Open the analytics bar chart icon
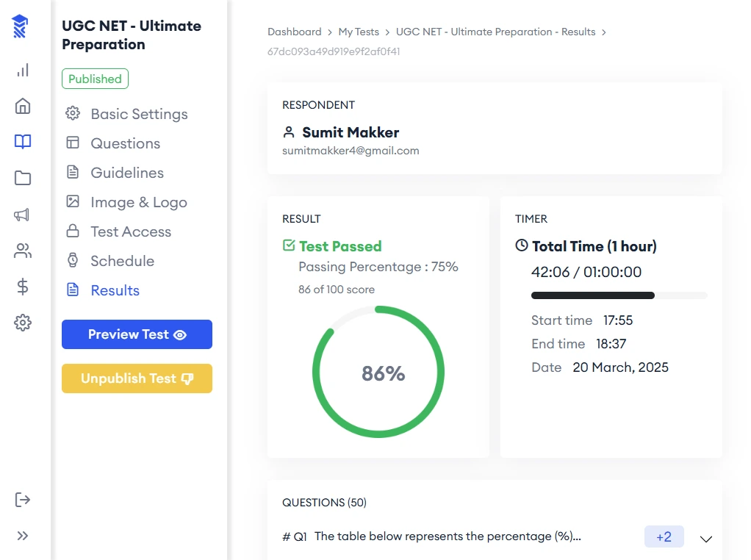Viewport: 751px width, 560px height. (23, 71)
